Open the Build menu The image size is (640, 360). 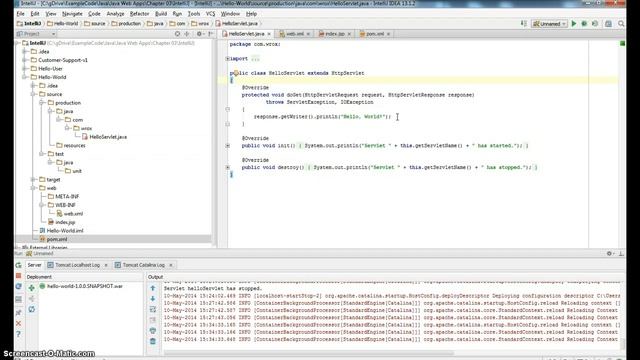click(161, 13)
